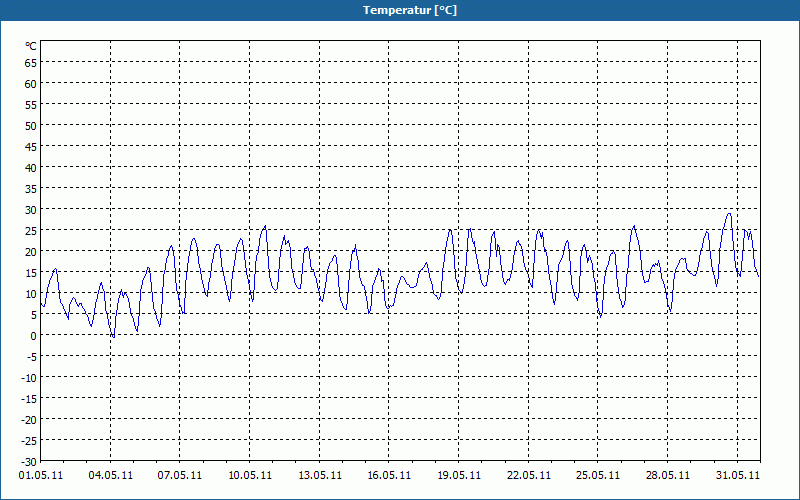Click the 28.05.11 date label
This screenshot has width=800, height=500.
point(667,475)
